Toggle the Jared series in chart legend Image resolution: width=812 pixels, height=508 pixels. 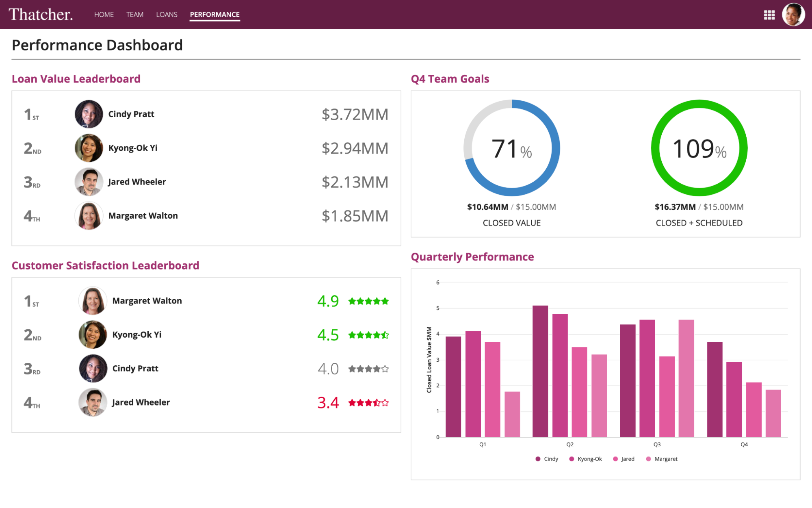click(x=624, y=459)
